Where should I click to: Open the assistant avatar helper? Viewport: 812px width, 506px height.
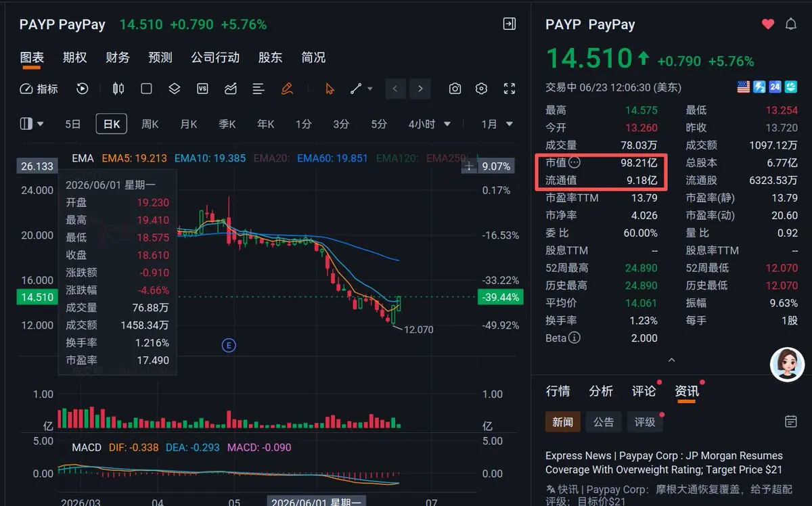pyautogui.click(x=788, y=364)
